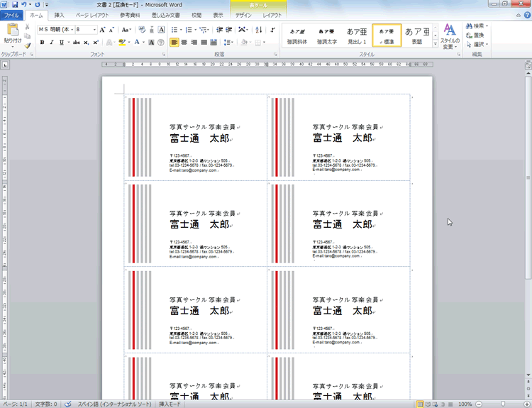Viewport: 532px width, 408px height.
Task: Click the Redo icon in quick access toolbar
Action: click(x=38, y=5)
